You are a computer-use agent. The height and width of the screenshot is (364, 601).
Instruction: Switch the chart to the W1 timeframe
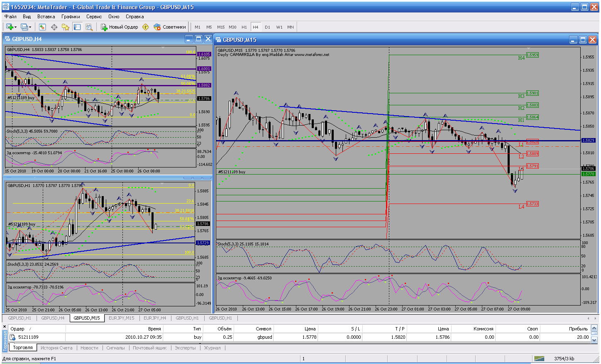coord(279,27)
